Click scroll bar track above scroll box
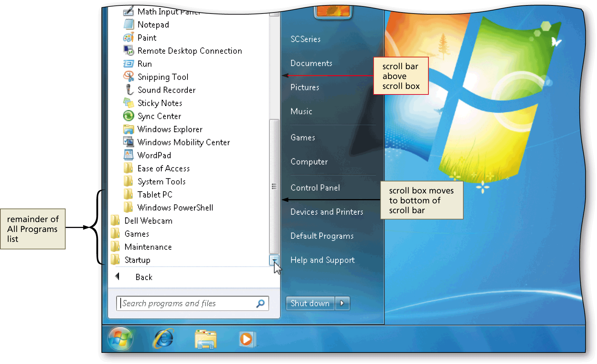Image resolution: width=597 pixels, height=364 pixels. pyautogui.click(x=274, y=68)
